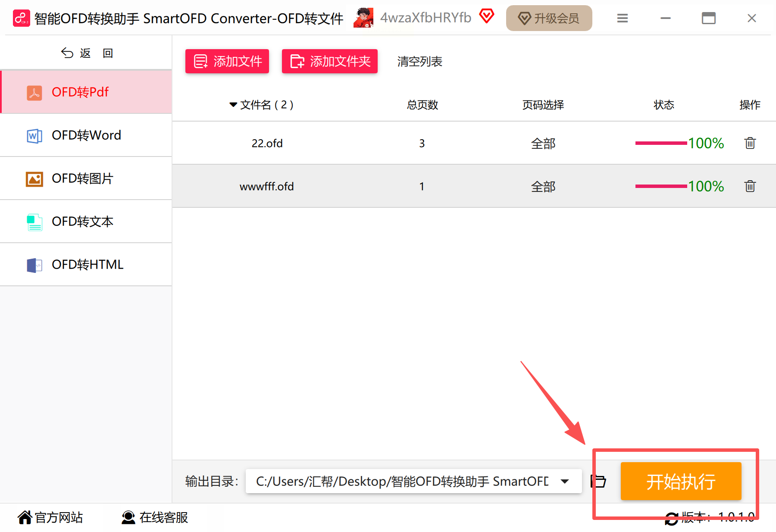The width and height of the screenshot is (776, 532).
Task: Click the red VIP diamond badge
Action: tap(487, 16)
